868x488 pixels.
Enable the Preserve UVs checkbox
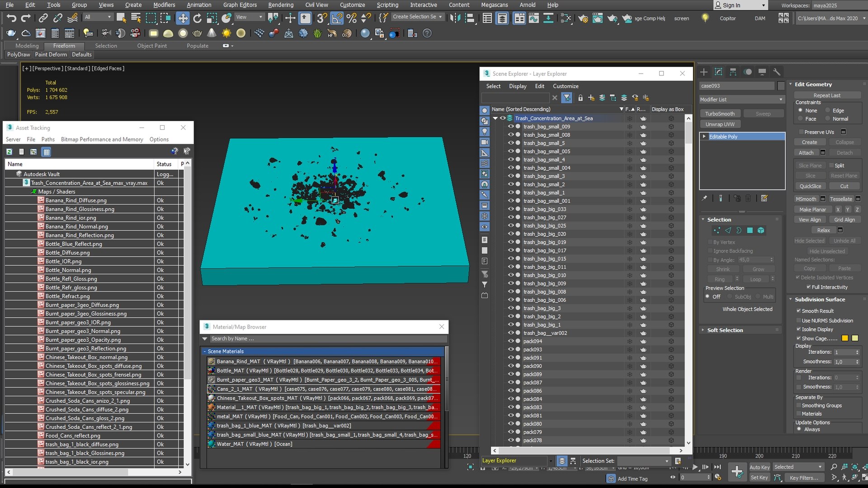point(801,132)
